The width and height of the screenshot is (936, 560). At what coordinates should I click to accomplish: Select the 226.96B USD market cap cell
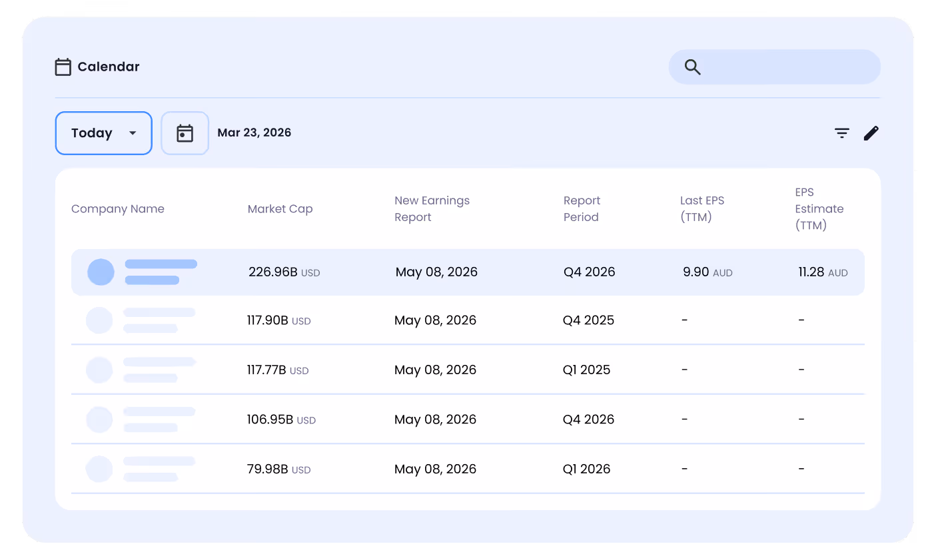(284, 272)
